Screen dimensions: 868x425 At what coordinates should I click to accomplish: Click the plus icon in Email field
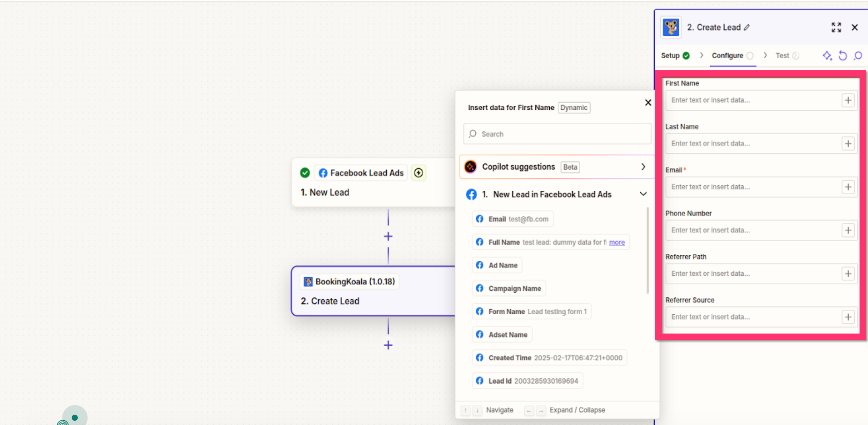848,187
